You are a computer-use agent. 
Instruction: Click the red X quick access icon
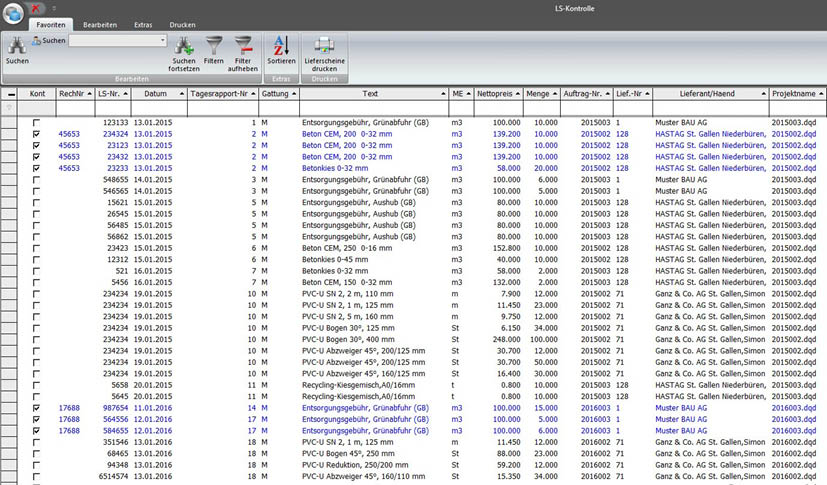(36, 8)
